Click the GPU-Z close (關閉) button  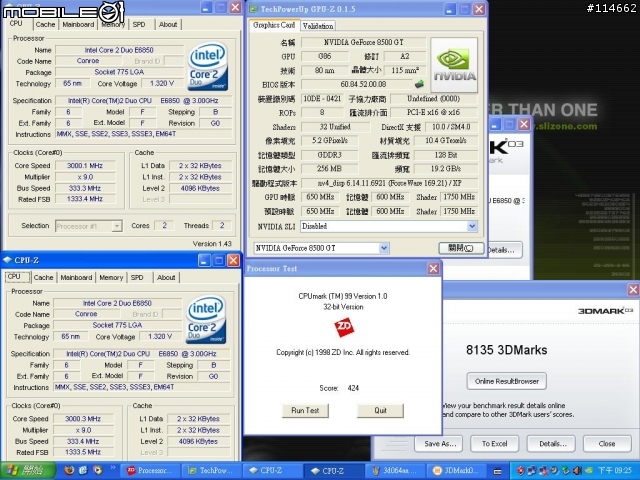pos(461,248)
